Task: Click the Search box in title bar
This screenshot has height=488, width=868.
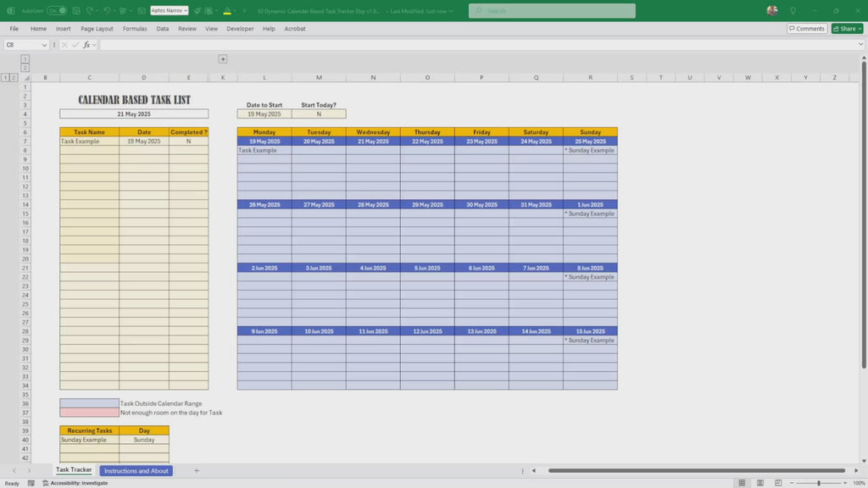Action: click(x=552, y=11)
